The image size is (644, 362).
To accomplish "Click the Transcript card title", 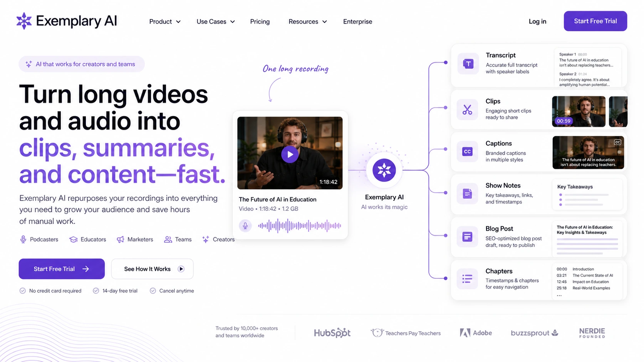I will click(500, 55).
